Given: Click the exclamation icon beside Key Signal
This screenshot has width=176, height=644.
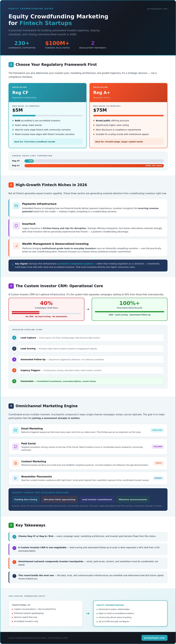Looking at the screenshot, I should tap(13, 265).
